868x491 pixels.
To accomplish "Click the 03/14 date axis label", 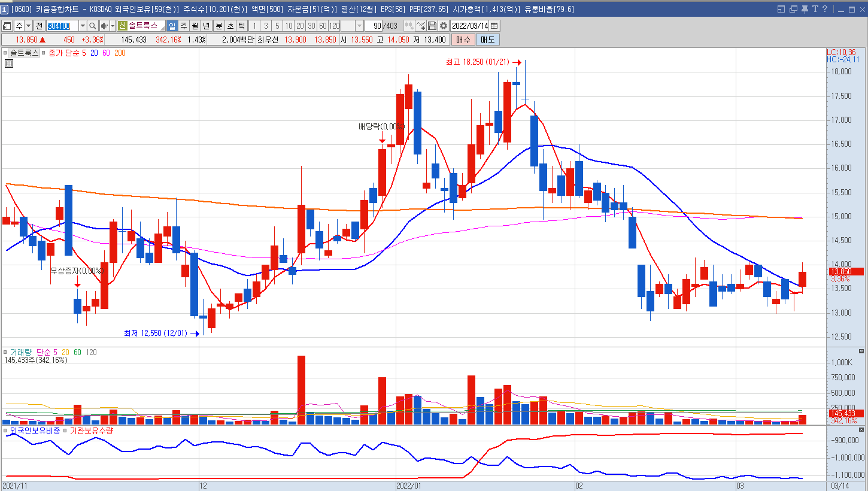I will coord(840,486).
